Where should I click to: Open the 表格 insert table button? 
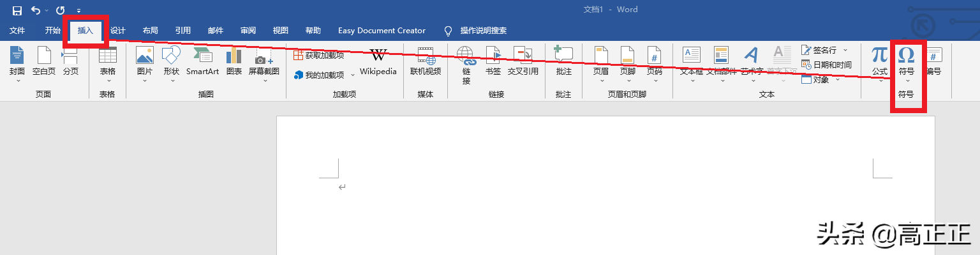click(x=108, y=64)
